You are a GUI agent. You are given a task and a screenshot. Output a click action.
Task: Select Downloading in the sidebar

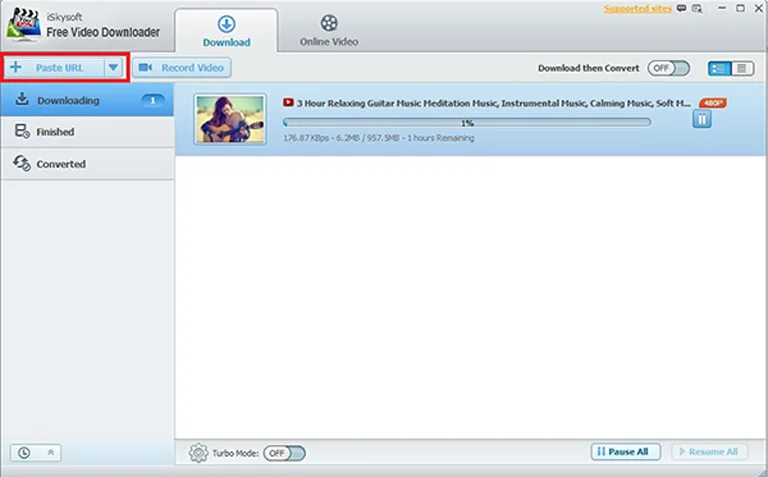tap(87, 100)
